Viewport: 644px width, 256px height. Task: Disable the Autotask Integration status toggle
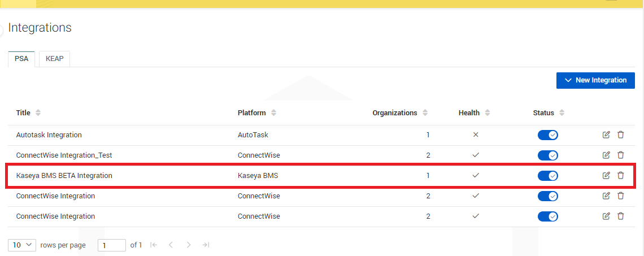point(547,135)
